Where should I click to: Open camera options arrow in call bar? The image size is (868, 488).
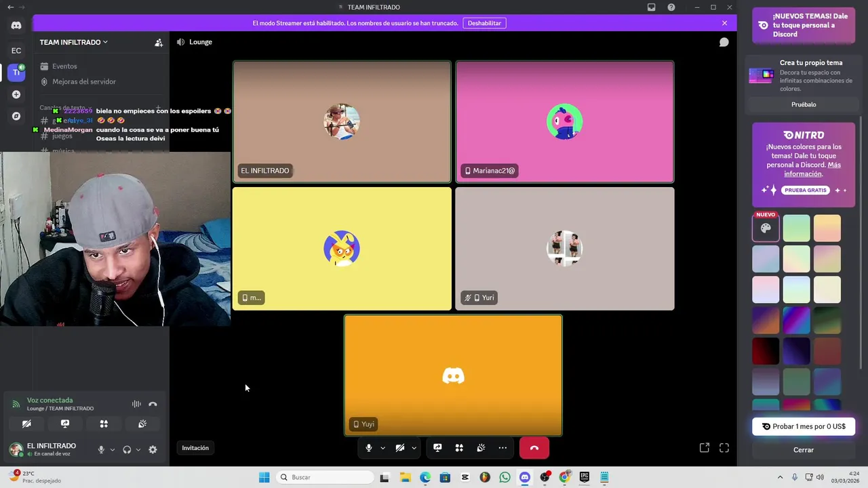tap(414, 448)
